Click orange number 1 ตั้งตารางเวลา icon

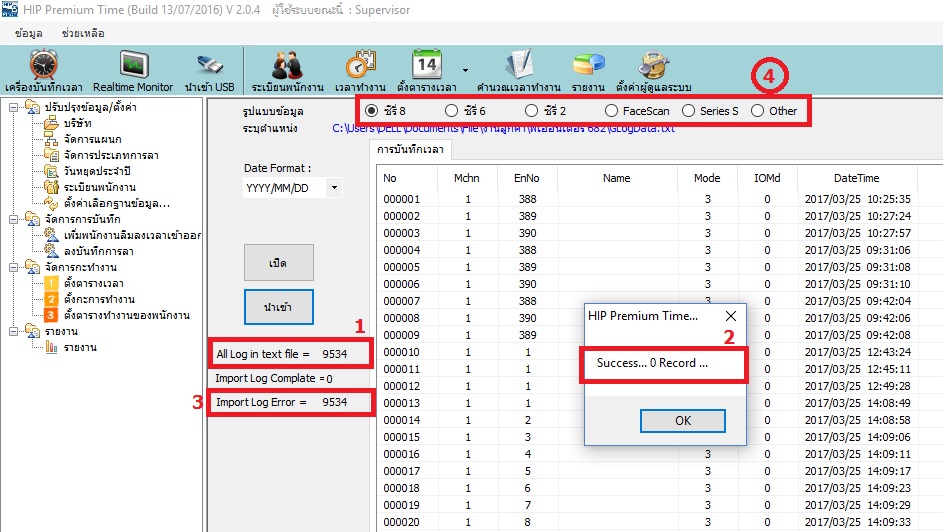pyautogui.click(x=51, y=283)
